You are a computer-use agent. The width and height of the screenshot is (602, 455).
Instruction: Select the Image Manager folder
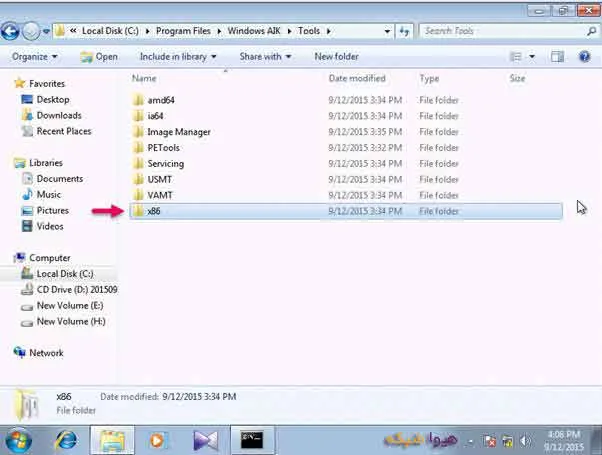(x=179, y=132)
